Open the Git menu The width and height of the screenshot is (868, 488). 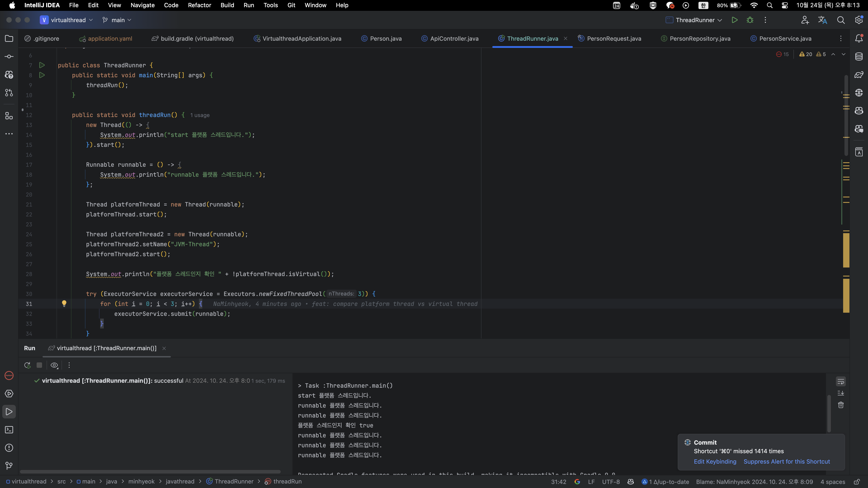291,5
